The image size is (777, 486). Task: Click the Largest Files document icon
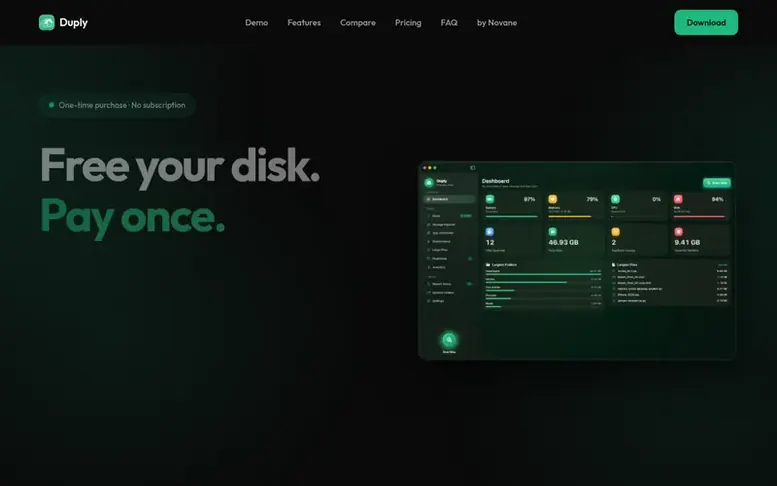pyautogui.click(x=613, y=265)
